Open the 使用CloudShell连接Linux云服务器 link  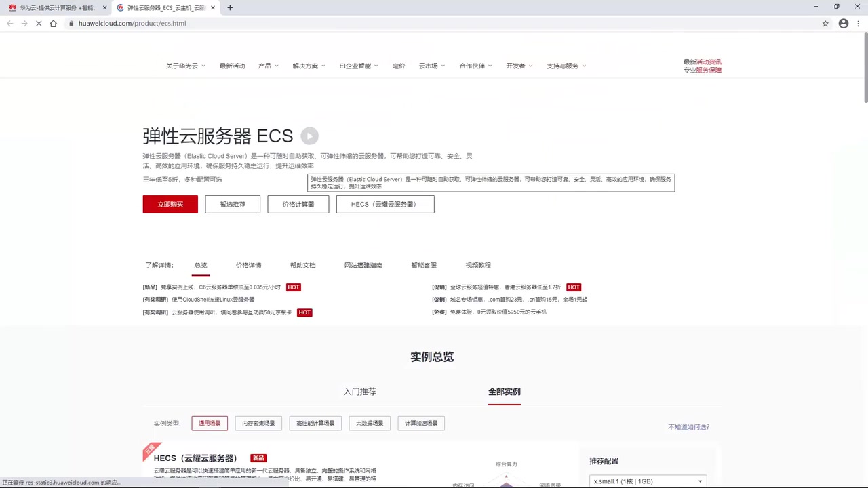(213, 300)
